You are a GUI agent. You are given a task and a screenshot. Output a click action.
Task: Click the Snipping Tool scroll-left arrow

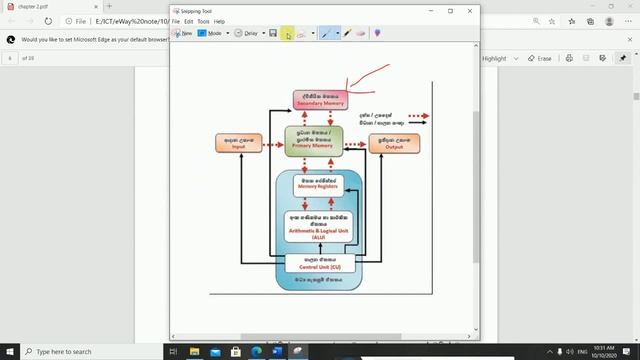click(x=173, y=337)
